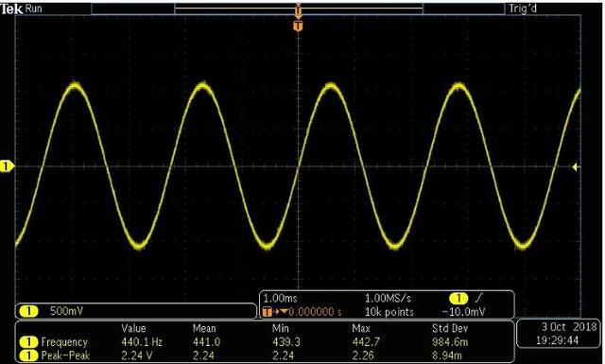The image size is (605, 364).
Task: Click the Mean column header
Action: 204,328
